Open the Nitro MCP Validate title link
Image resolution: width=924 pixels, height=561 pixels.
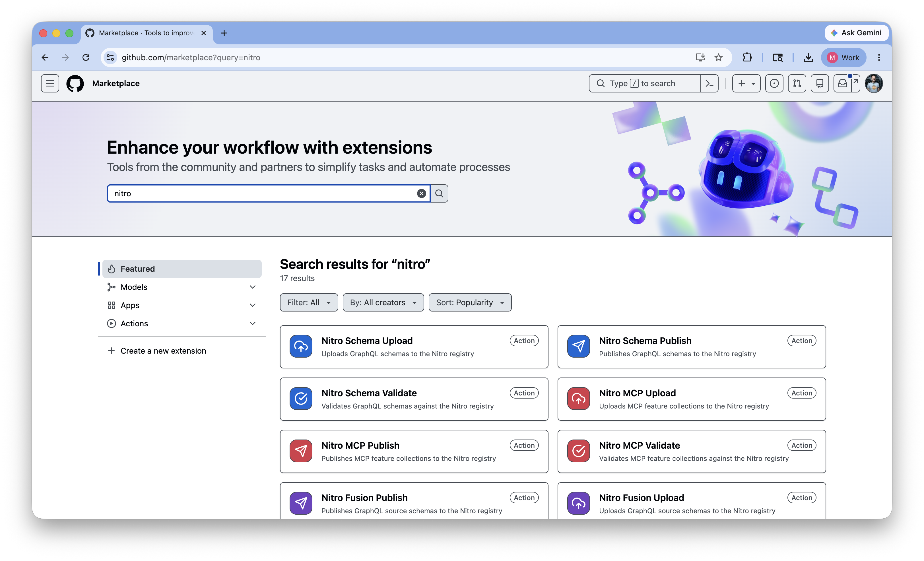[x=640, y=445]
